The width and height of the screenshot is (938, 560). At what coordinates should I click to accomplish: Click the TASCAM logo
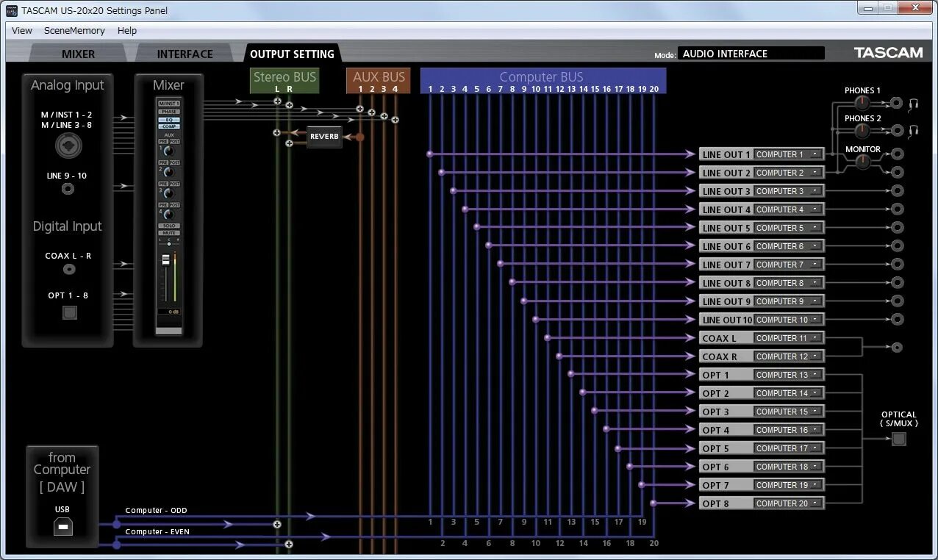tap(888, 53)
